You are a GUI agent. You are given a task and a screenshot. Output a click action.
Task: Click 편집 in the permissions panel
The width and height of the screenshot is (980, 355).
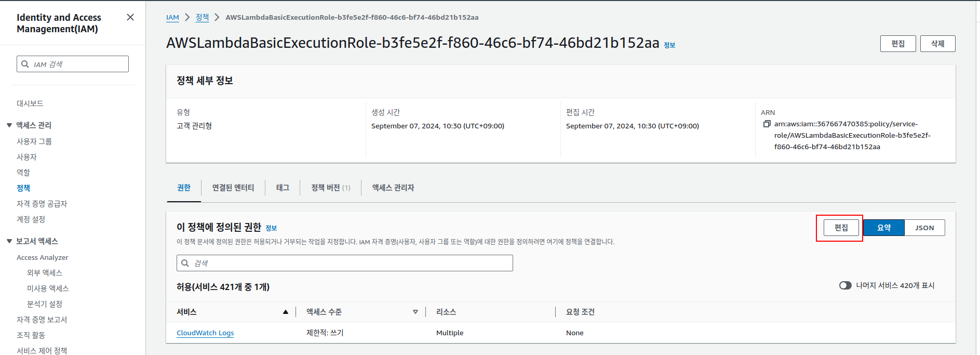(x=841, y=228)
